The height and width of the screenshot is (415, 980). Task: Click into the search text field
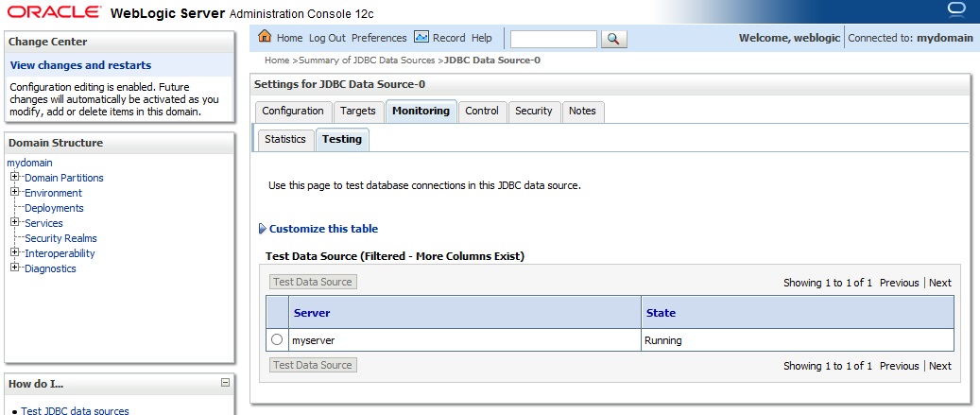coord(554,39)
